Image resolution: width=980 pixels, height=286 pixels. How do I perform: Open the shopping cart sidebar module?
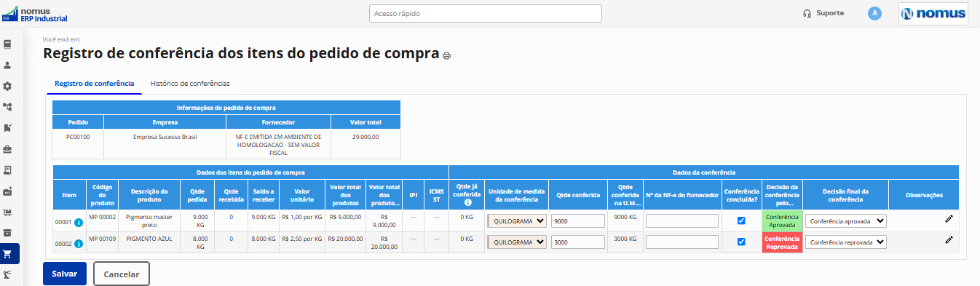click(7, 254)
